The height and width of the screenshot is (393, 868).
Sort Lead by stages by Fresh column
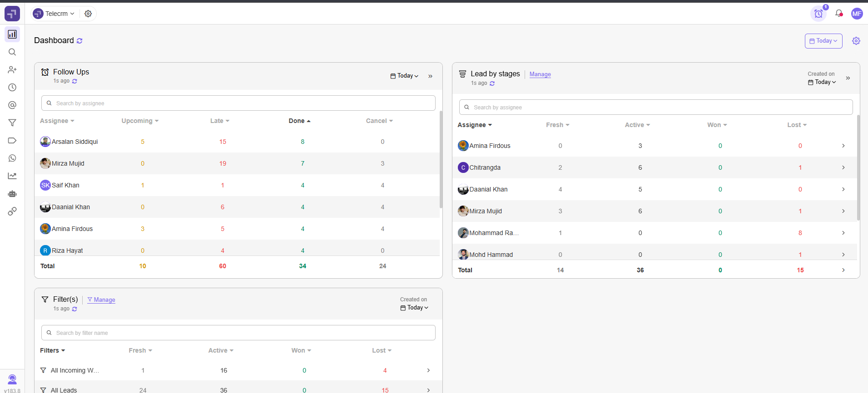click(557, 125)
